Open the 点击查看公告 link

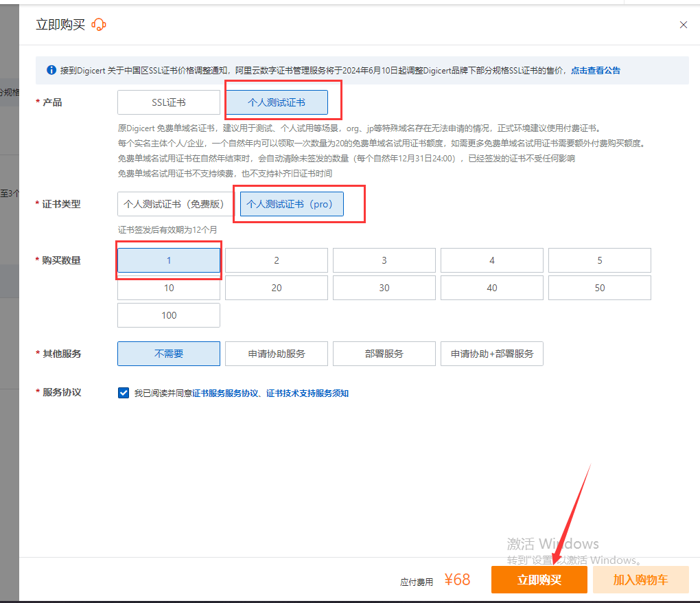click(x=595, y=71)
